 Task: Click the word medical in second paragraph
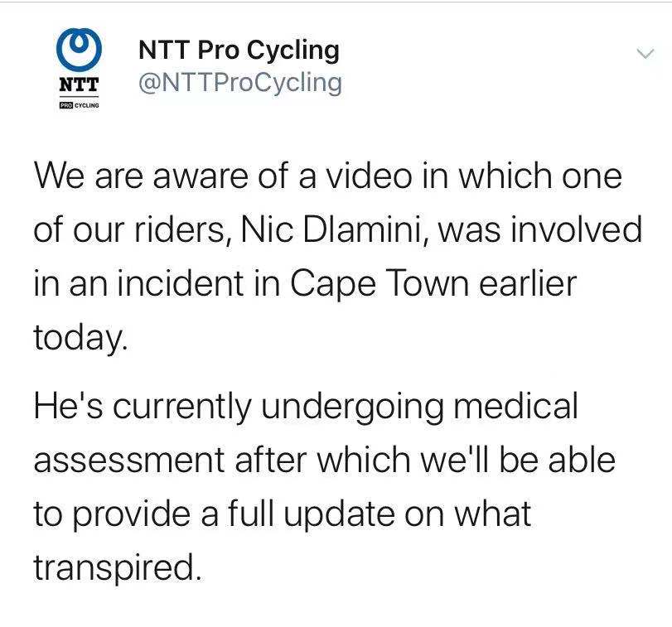click(x=516, y=406)
